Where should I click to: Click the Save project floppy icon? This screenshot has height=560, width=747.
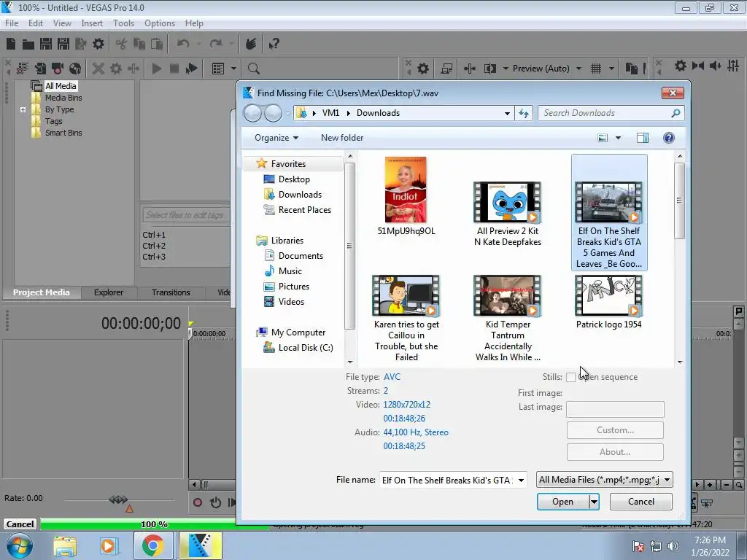coord(46,44)
